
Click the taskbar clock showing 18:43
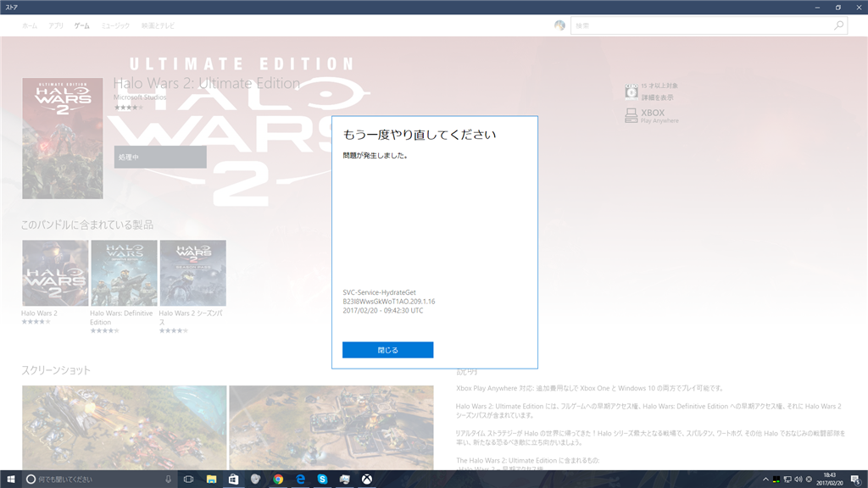pos(829,480)
